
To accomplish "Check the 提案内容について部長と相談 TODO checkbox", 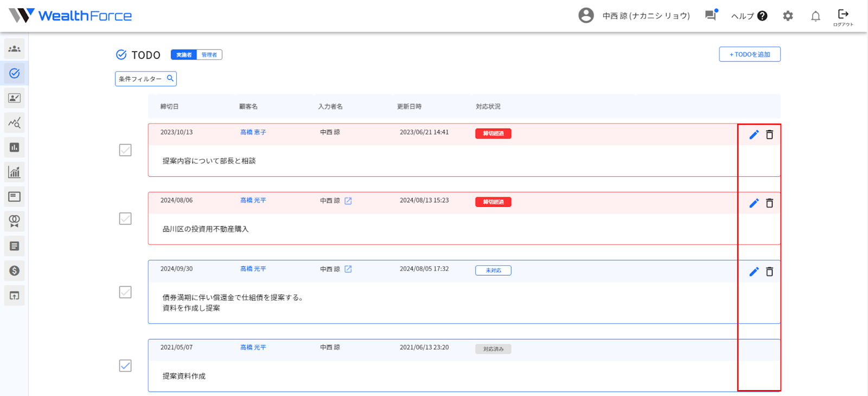I will 125,150.
